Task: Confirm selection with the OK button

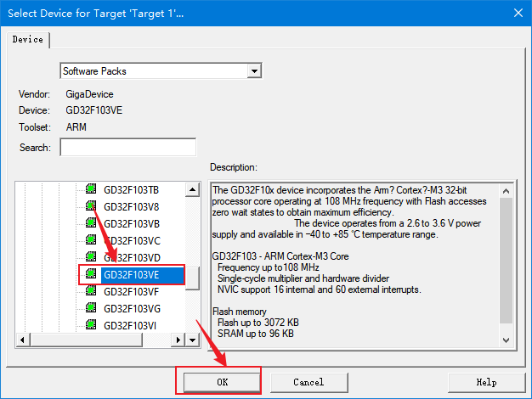Action: click(222, 382)
